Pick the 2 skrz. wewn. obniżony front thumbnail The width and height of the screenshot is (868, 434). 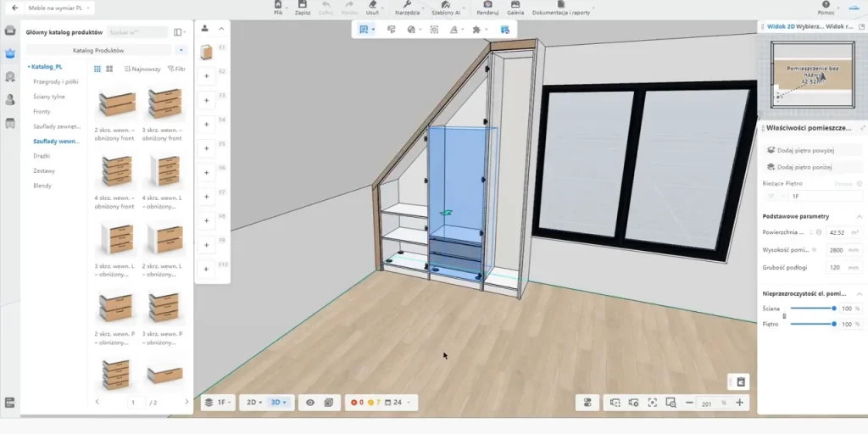117,103
